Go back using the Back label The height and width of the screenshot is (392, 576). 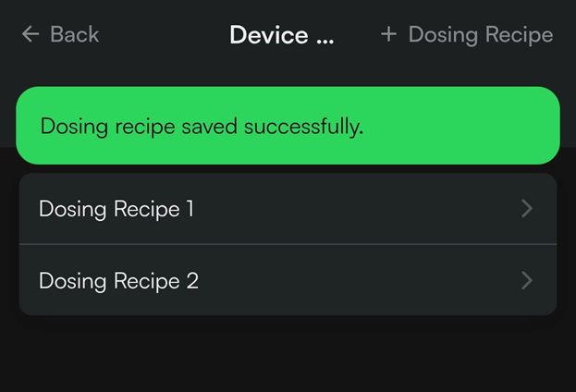[74, 35]
